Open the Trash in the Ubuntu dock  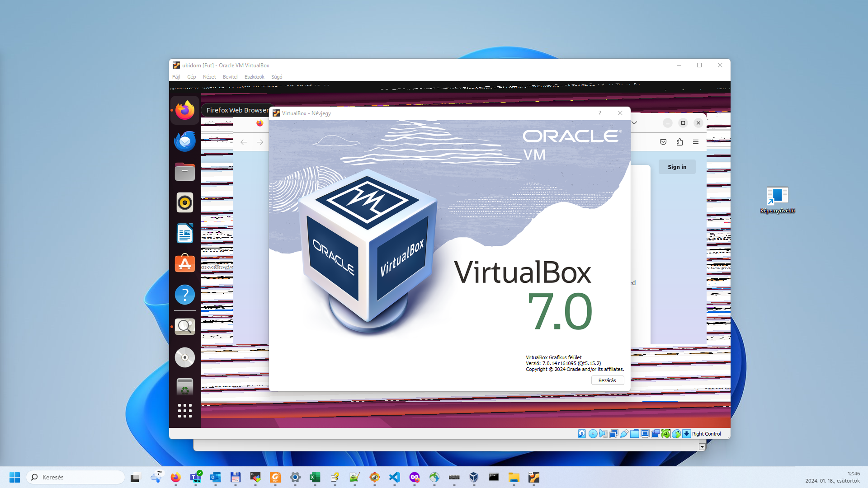185,387
